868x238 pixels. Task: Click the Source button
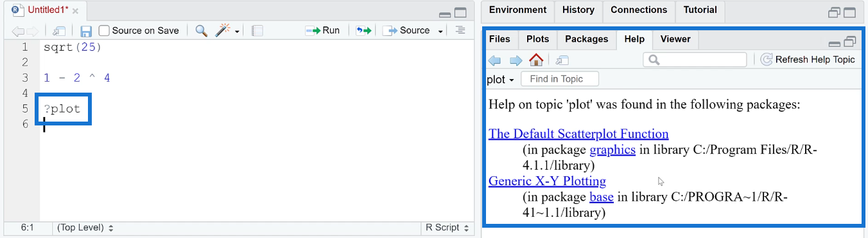pos(407,31)
